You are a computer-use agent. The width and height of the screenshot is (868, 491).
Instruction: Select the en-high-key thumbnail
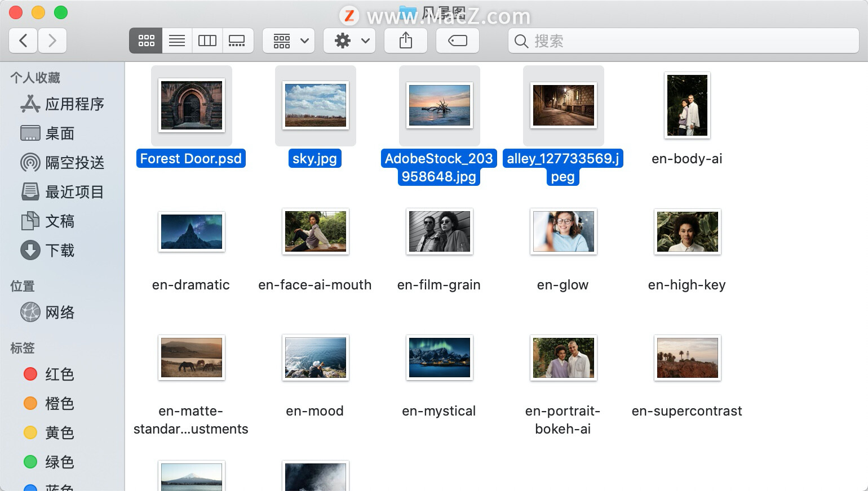click(x=688, y=231)
